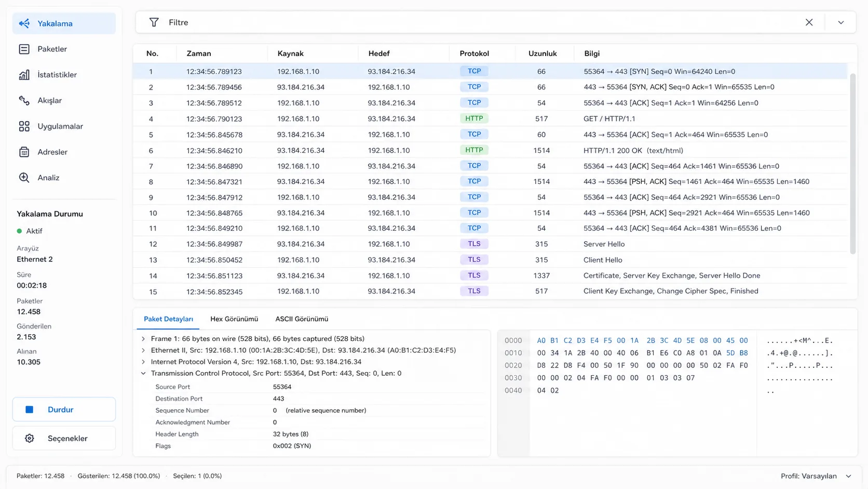Open the Analiz sidebar item
The image size is (868, 489).
64,178
